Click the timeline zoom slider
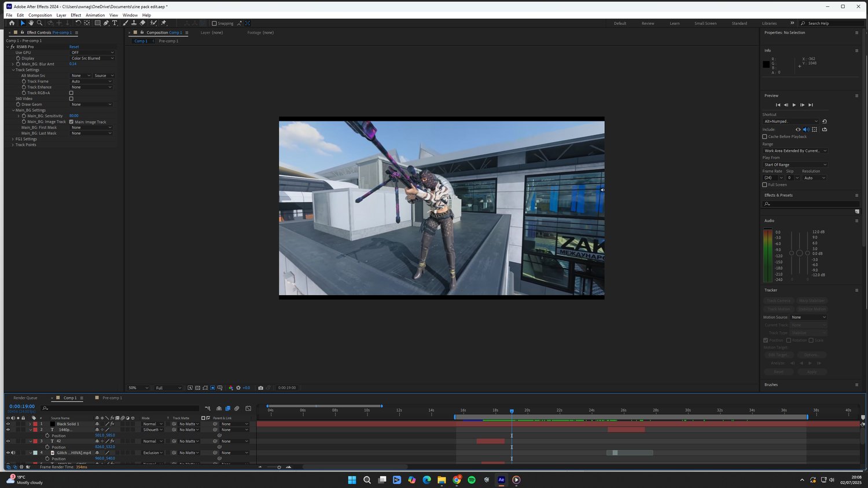The height and width of the screenshot is (488, 868). [279, 467]
